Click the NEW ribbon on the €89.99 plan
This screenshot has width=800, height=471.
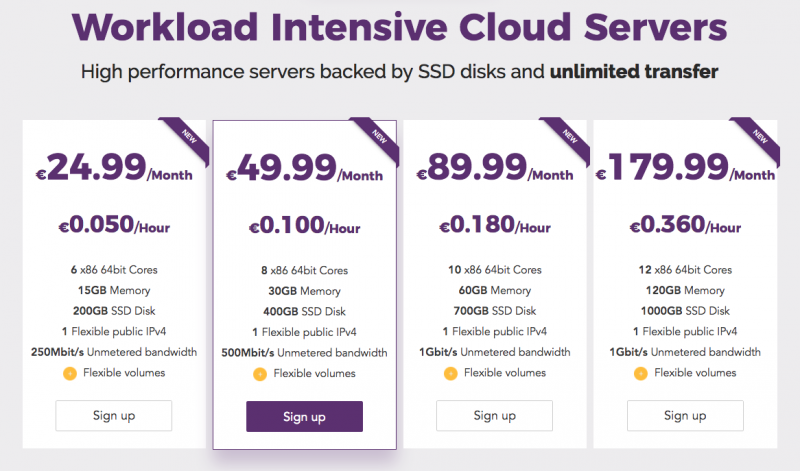click(568, 139)
